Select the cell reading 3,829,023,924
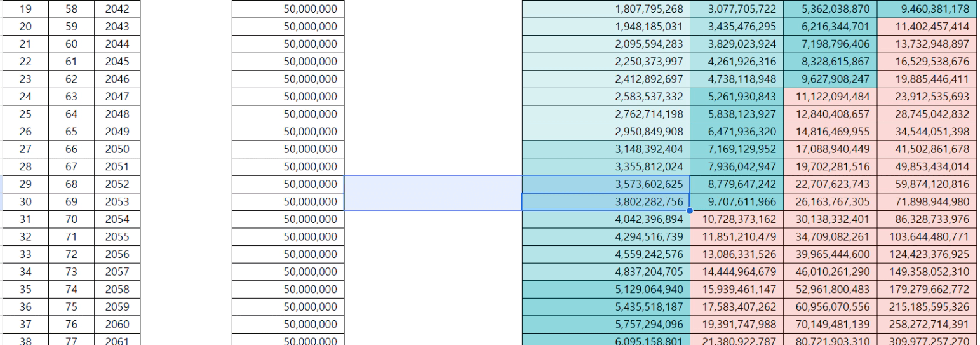This screenshot has height=345, width=980. pyautogui.click(x=736, y=44)
